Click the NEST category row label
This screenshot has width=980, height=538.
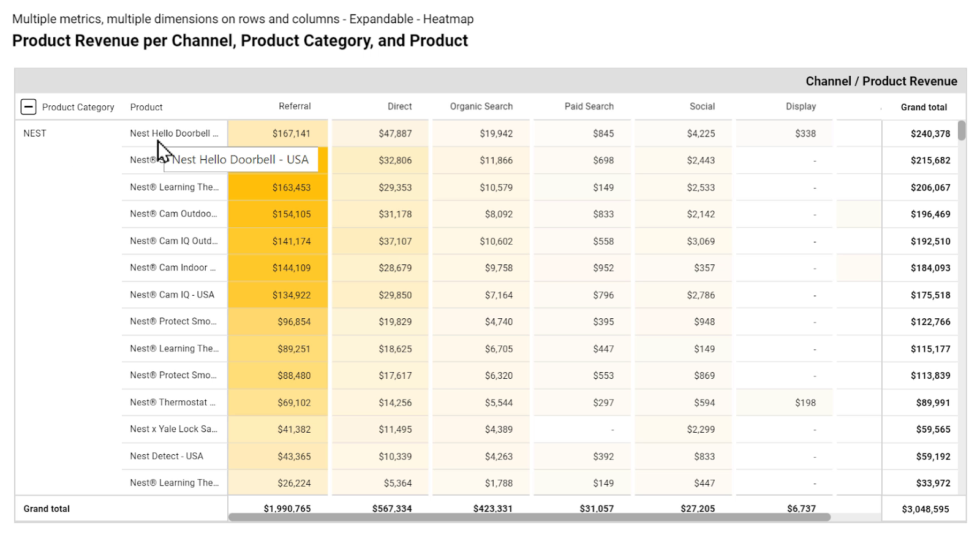tap(35, 133)
